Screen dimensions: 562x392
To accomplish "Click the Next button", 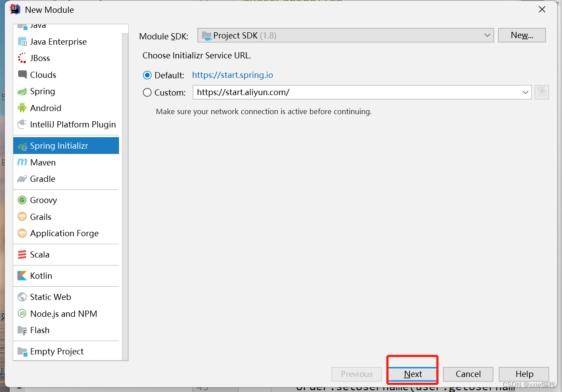I will pyautogui.click(x=413, y=374).
